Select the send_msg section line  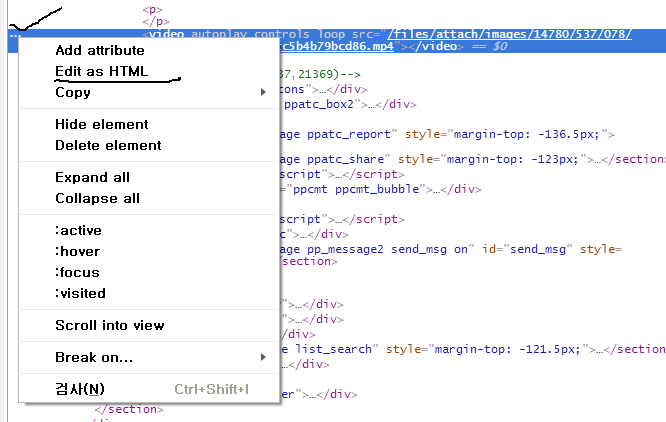pyautogui.click(x=451, y=249)
